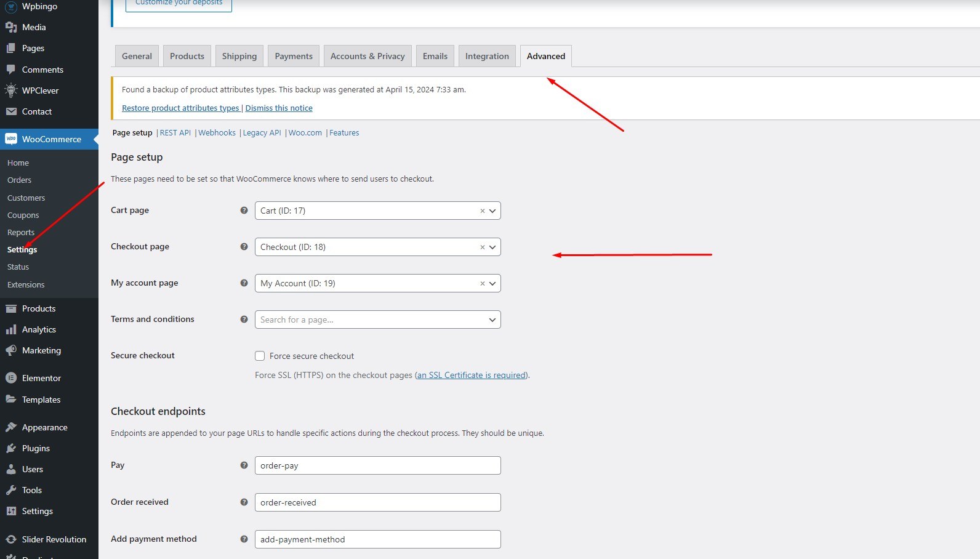The width and height of the screenshot is (980, 559).
Task: Click the Restore product attributes types link
Action: 180,108
